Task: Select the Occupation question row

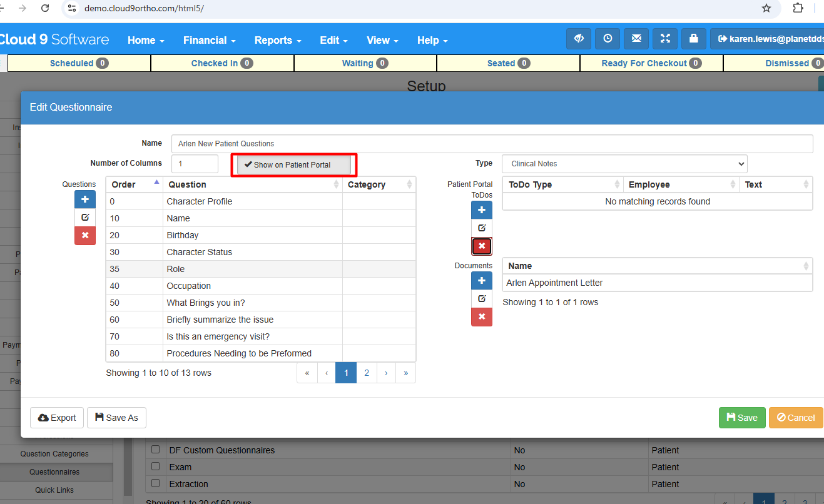Action: pos(260,286)
